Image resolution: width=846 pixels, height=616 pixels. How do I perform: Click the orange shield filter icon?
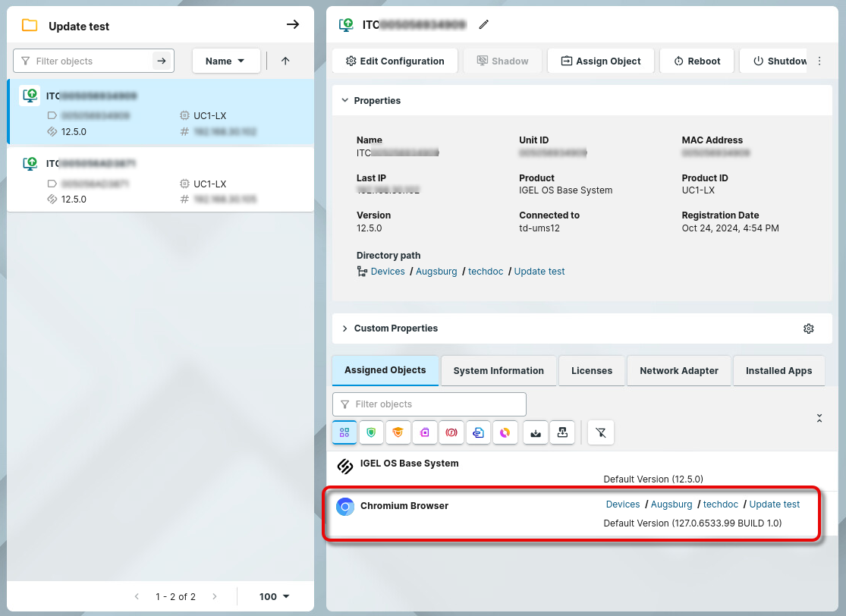pos(398,432)
